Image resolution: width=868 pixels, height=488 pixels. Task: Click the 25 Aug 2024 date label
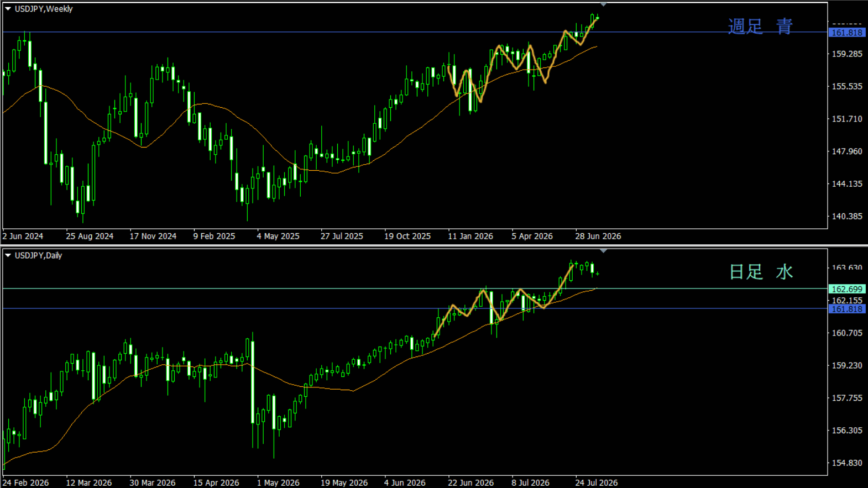[90, 236]
